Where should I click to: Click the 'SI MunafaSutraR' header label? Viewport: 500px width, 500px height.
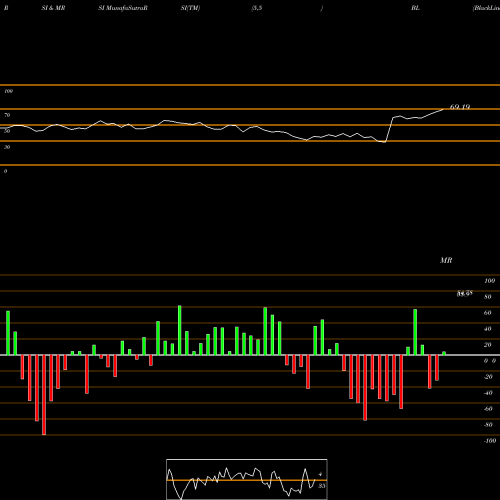point(123,8)
